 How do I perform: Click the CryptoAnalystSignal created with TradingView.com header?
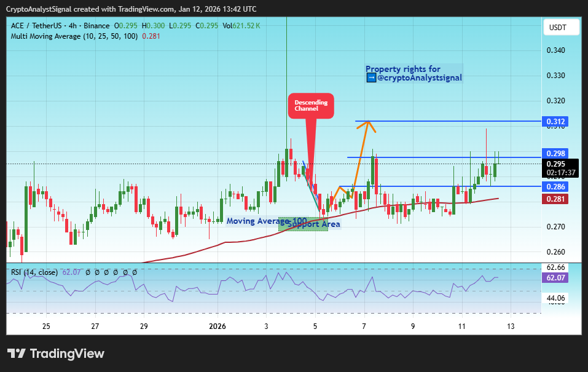(x=131, y=9)
